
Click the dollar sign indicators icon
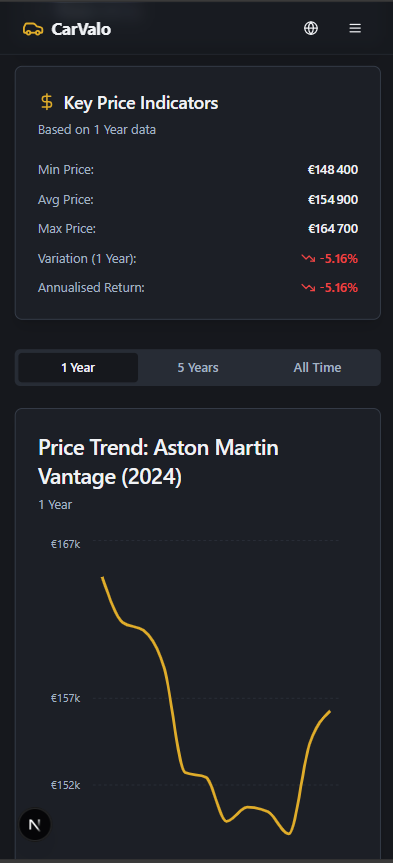47,102
